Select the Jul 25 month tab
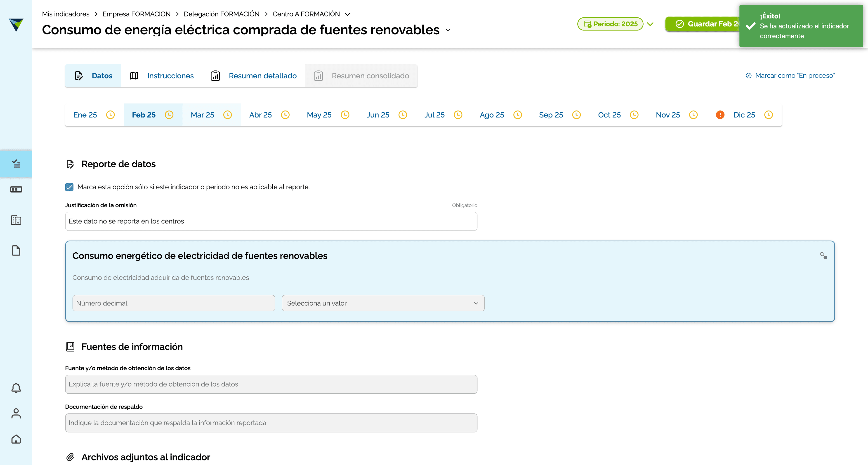The width and height of the screenshot is (868, 465). pyautogui.click(x=443, y=115)
